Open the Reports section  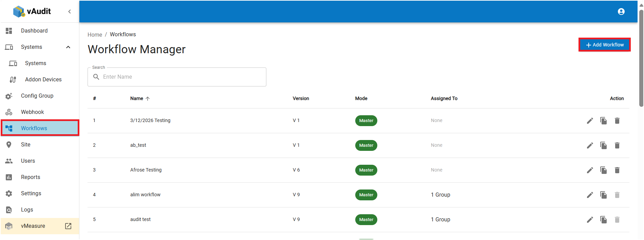click(40, 177)
